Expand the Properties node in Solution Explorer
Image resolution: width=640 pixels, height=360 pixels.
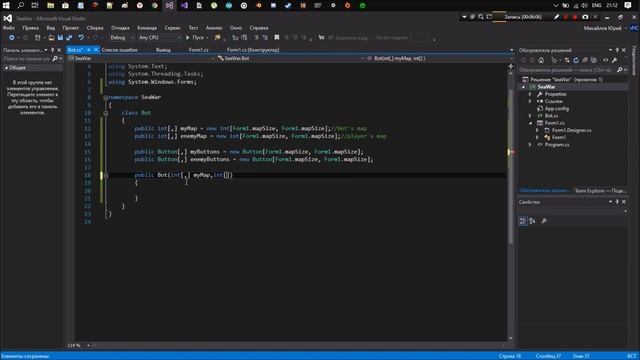point(531,94)
